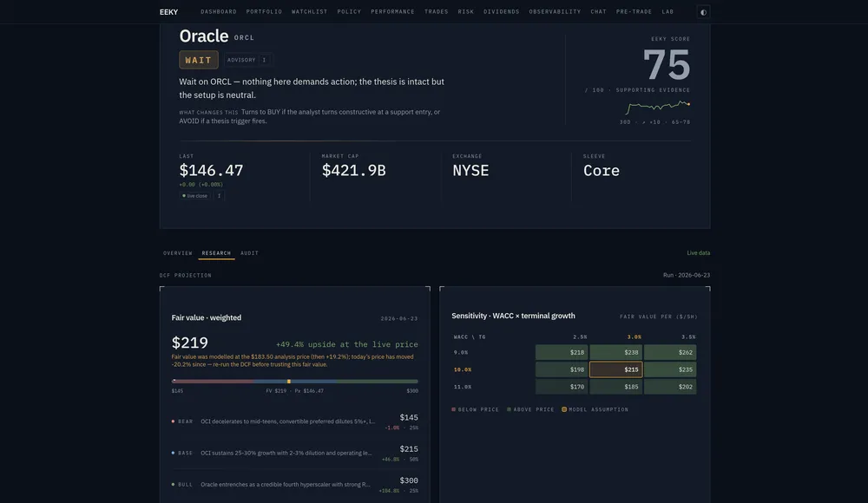
Task: Click the Model Assumption legend swatch
Action: (x=564, y=409)
